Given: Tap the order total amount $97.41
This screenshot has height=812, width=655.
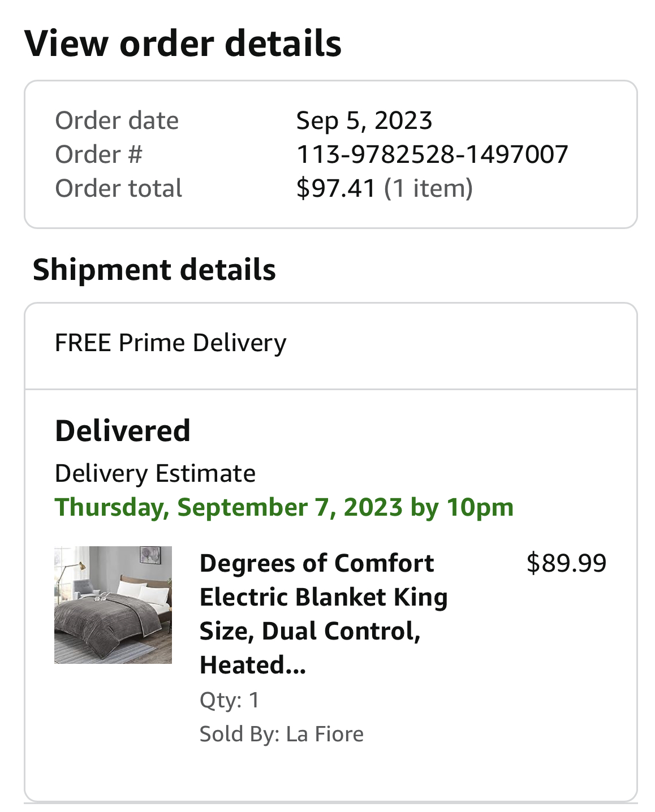Looking at the screenshot, I should (336, 188).
